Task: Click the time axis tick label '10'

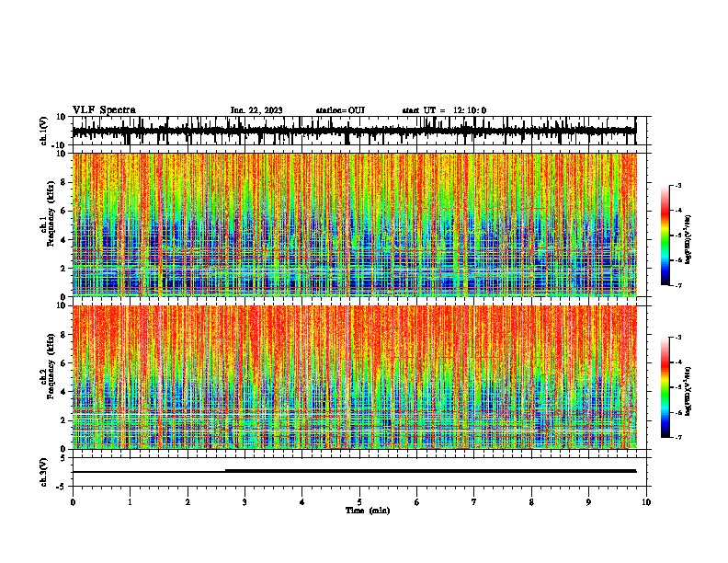Action: point(646,502)
